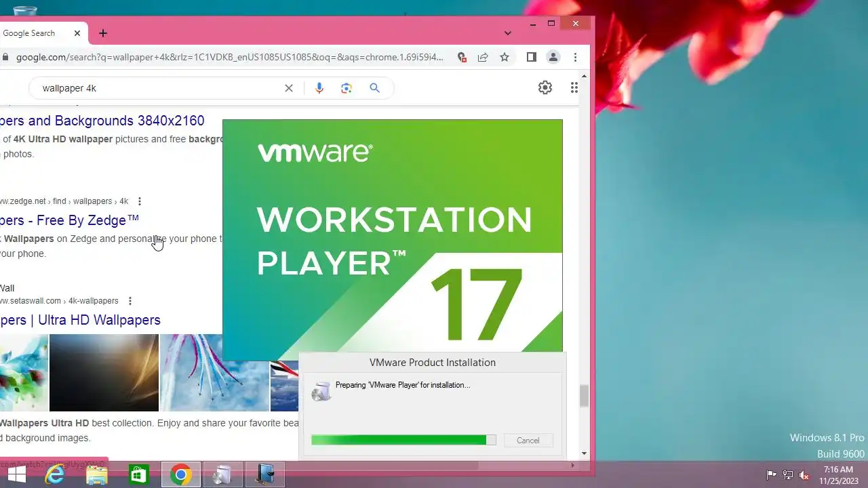The image size is (868, 488).
Task: Clear the search query with X icon
Action: (289, 88)
